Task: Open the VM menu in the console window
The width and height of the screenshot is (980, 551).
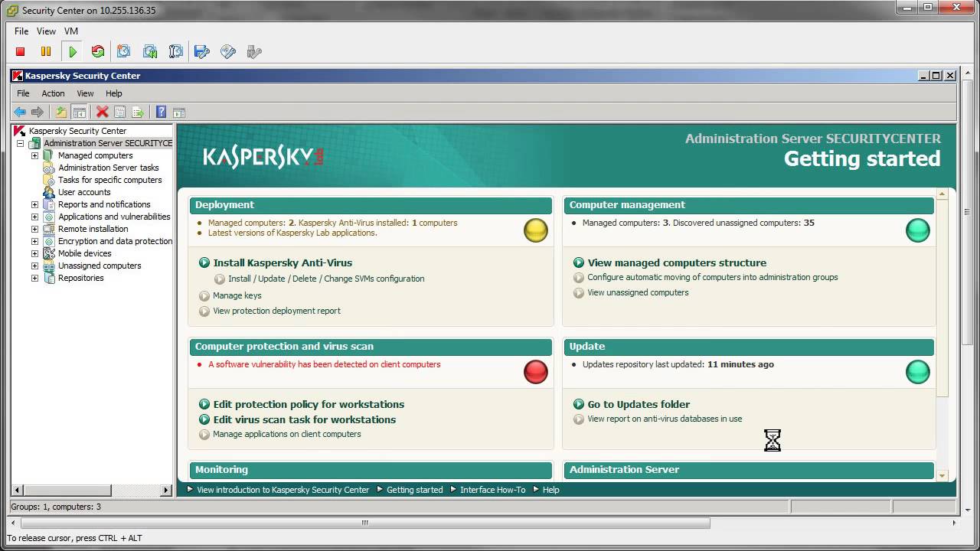Action: 71,31
